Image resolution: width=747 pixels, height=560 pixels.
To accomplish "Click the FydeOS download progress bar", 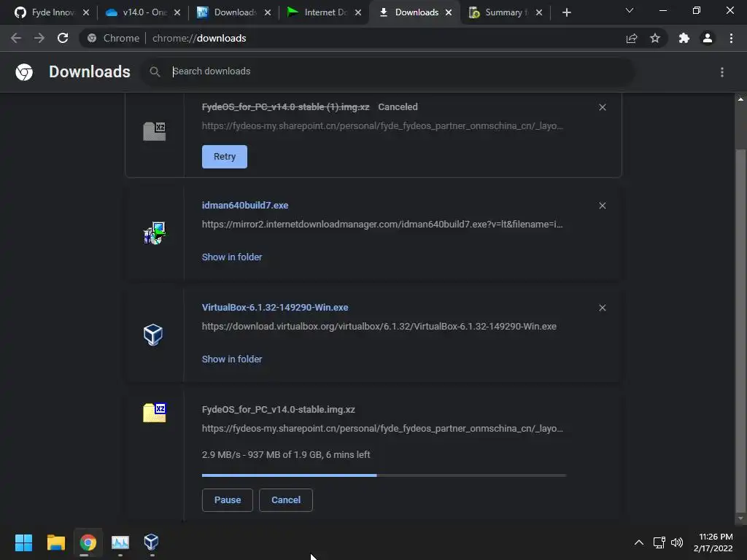I will click(384, 475).
